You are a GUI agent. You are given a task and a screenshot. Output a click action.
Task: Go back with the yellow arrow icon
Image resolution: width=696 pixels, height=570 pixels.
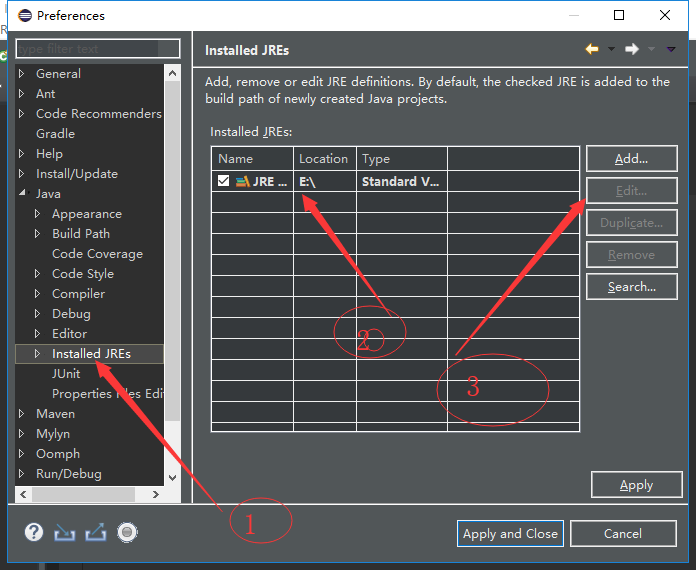pos(592,49)
